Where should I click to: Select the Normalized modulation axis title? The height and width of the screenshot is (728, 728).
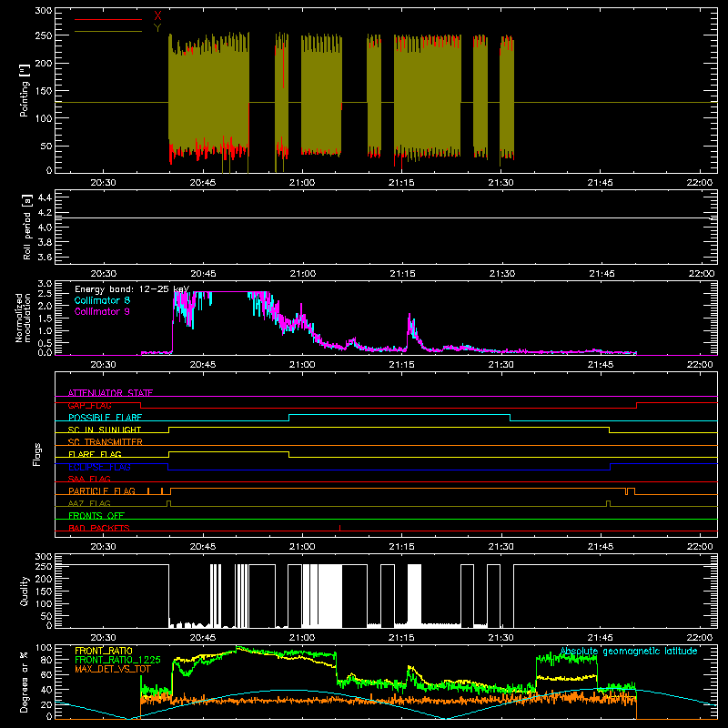tap(23, 318)
